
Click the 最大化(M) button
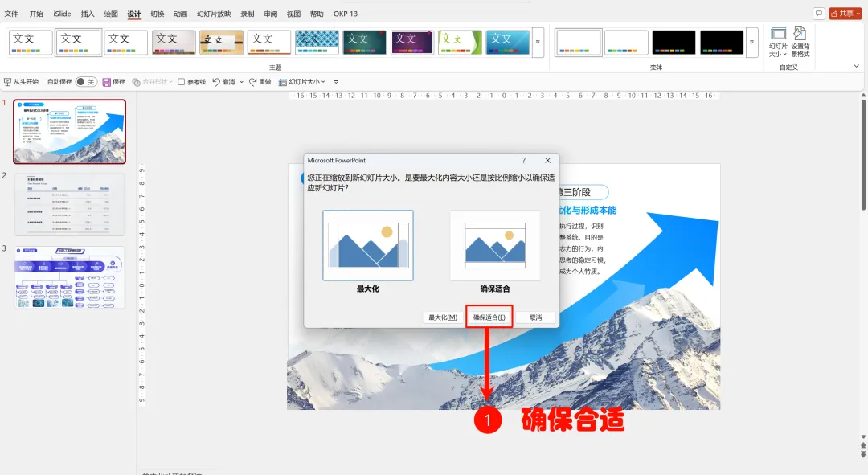443,317
